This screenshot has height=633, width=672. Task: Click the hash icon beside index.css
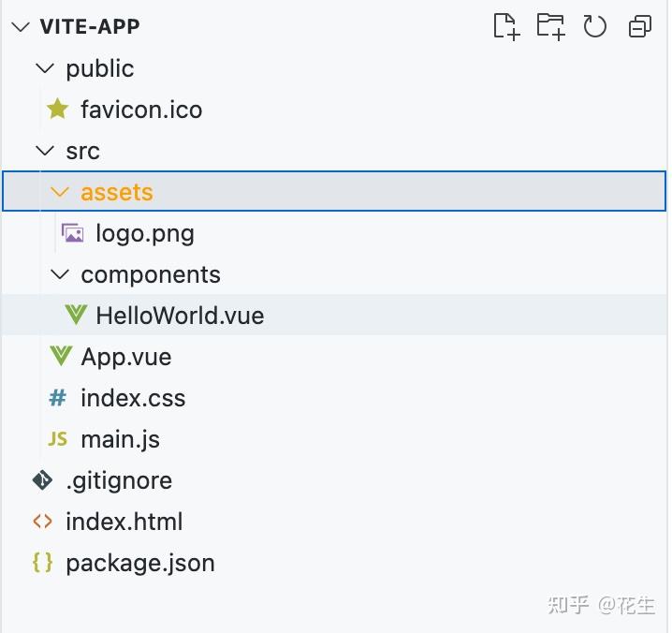(58, 398)
